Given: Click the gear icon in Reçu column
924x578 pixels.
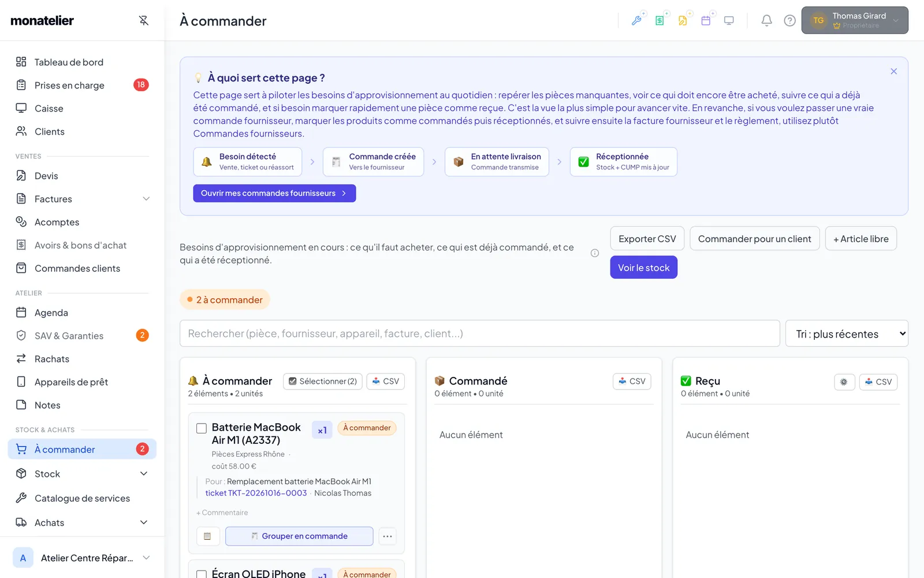Looking at the screenshot, I should point(844,381).
